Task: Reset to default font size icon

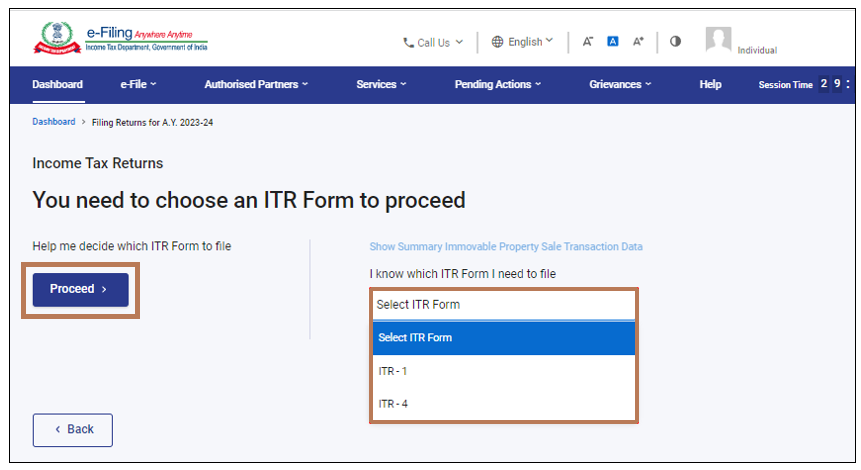Action: tap(613, 42)
